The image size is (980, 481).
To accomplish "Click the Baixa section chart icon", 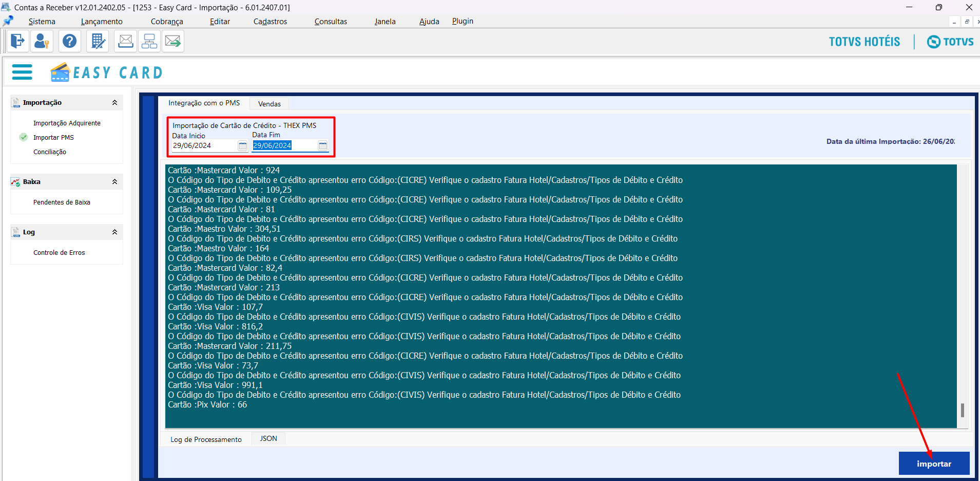I will pos(16,182).
